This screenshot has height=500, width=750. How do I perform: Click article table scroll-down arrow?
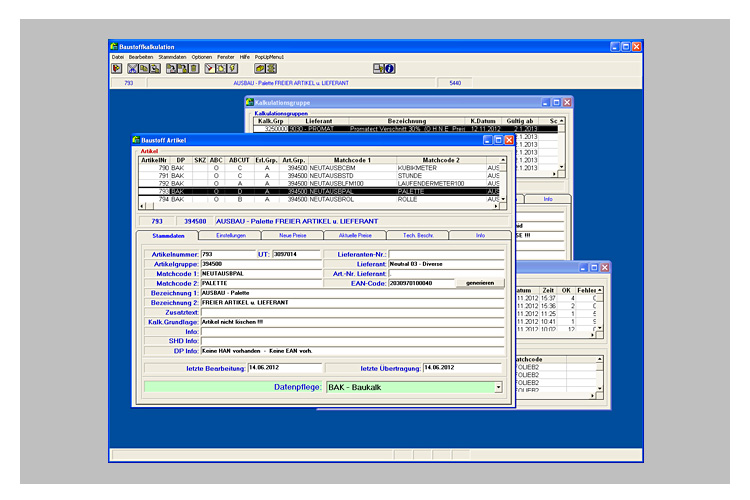(x=503, y=199)
